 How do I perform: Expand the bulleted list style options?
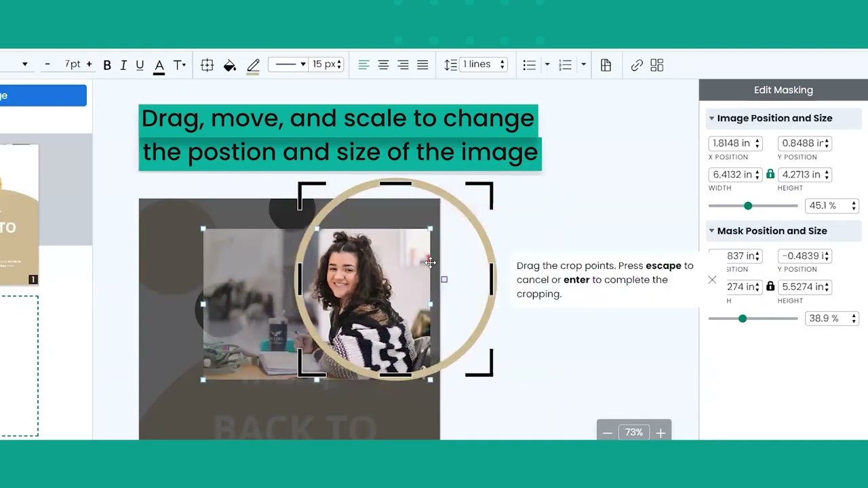(x=547, y=65)
